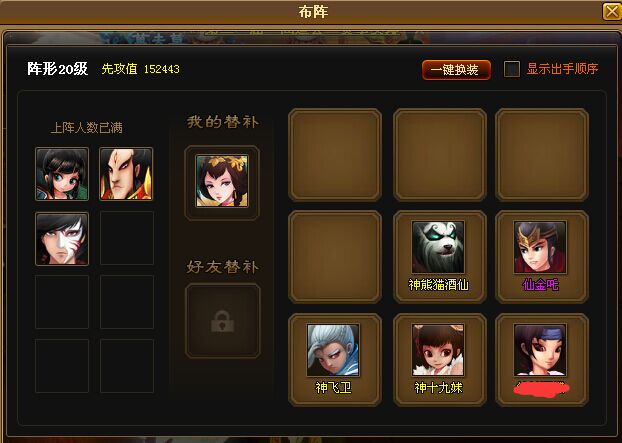Select the 神熊猫酒仙 panda hero portrait
The width and height of the screenshot is (622, 443).
438,247
